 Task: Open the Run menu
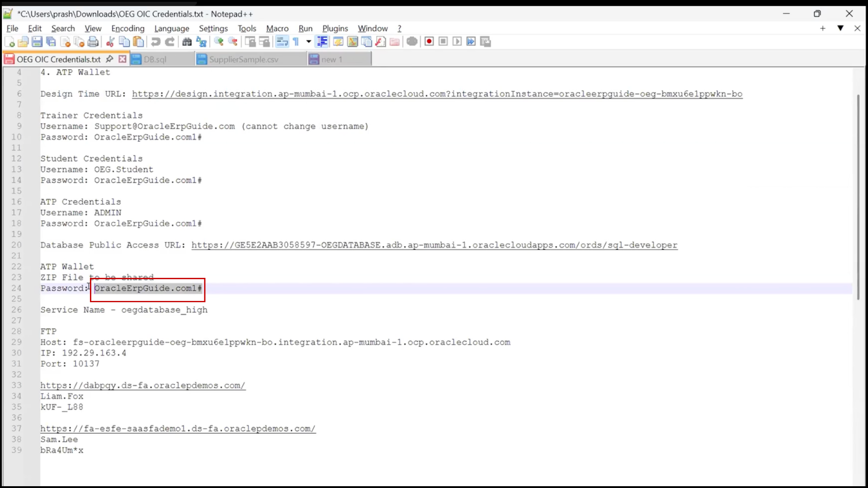(x=306, y=28)
